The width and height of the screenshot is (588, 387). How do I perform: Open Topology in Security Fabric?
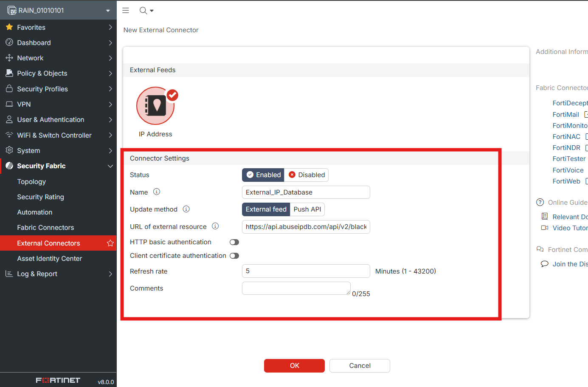(x=31, y=181)
